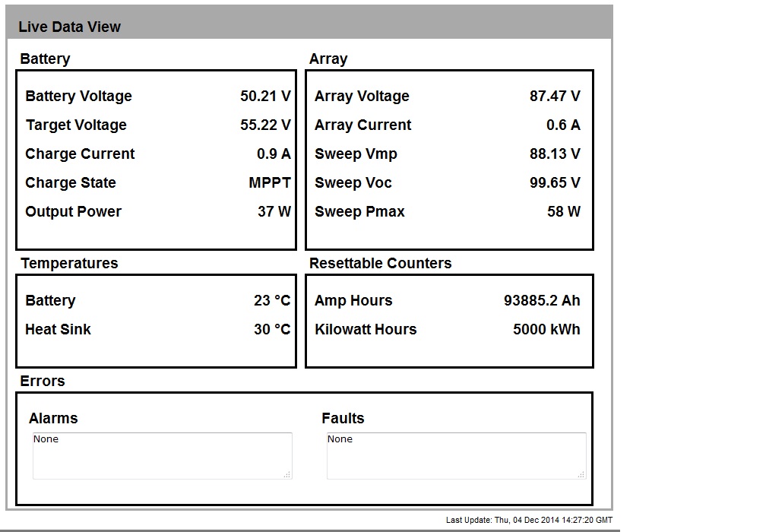Image resolution: width=766 pixels, height=532 pixels.
Task: Click the Target Voltage reading
Action: (x=265, y=125)
